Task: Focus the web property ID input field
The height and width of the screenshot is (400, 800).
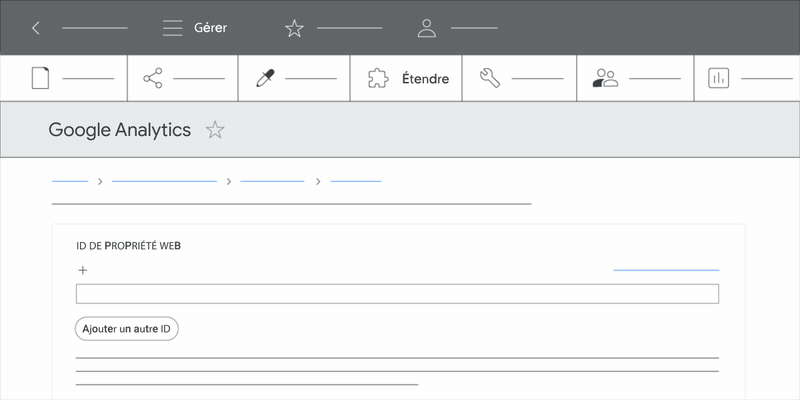Action: (397, 294)
